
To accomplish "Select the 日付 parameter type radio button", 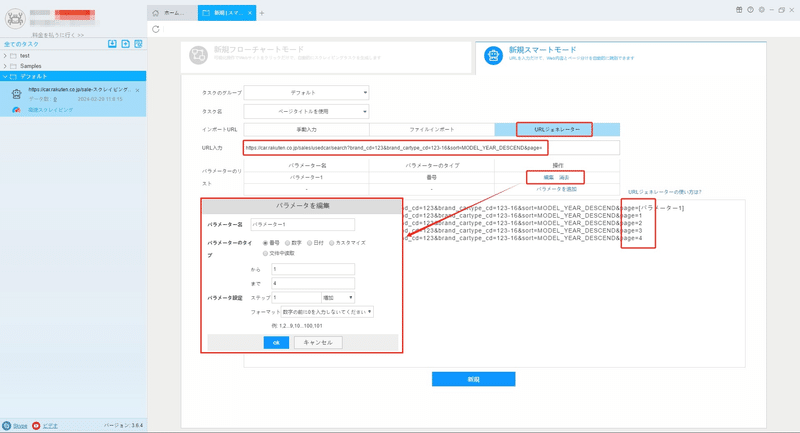I will (x=309, y=243).
